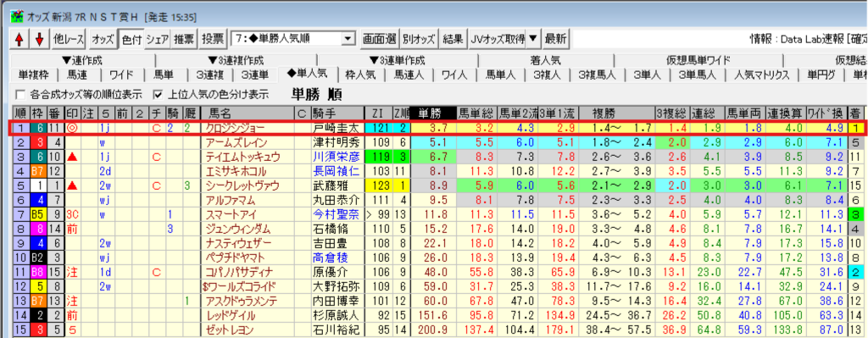Click the 推票 button
This screenshot has height=338, width=868.
pyautogui.click(x=184, y=39)
